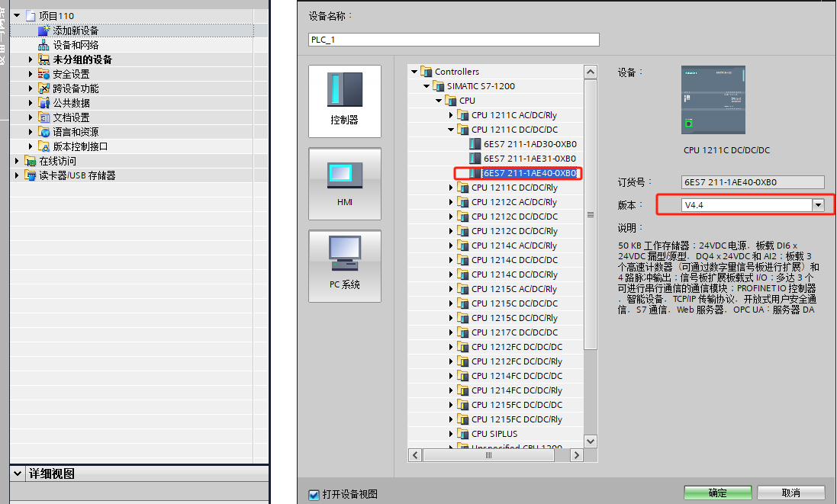The image size is (837, 504).
Task: Click the 确定 confirm button
Action: [717, 493]
